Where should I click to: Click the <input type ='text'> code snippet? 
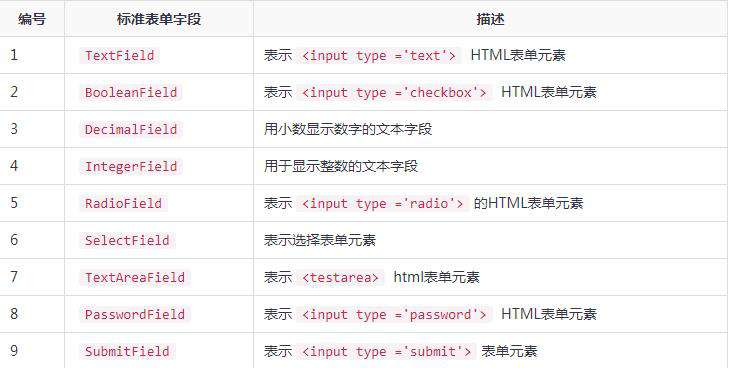pos(378,55)
